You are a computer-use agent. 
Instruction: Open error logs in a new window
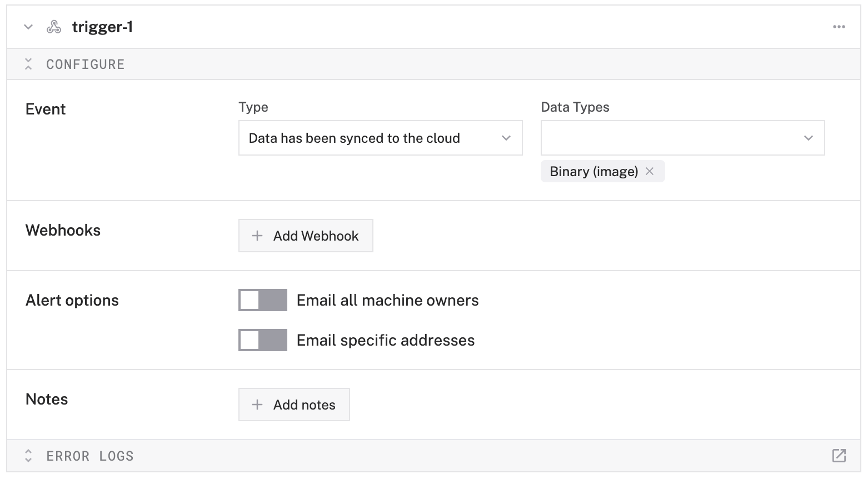838,455
